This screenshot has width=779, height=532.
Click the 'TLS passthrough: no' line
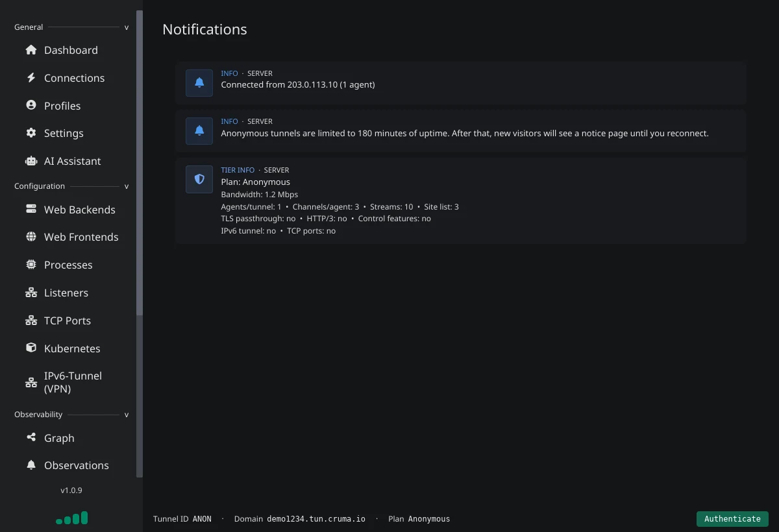(x=326, y=219)
